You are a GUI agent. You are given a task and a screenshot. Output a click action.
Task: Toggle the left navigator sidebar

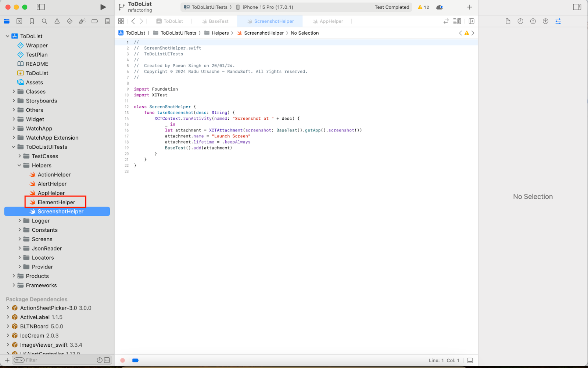41,7
